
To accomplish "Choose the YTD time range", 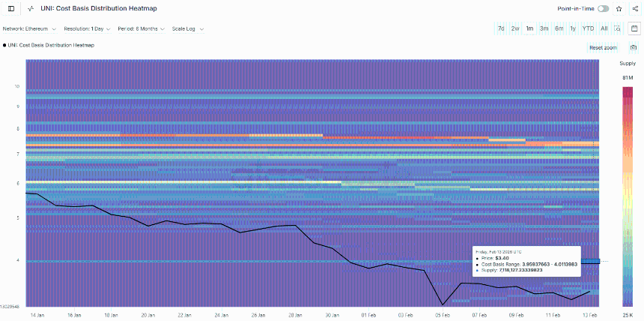I will [x=589, y=28].
